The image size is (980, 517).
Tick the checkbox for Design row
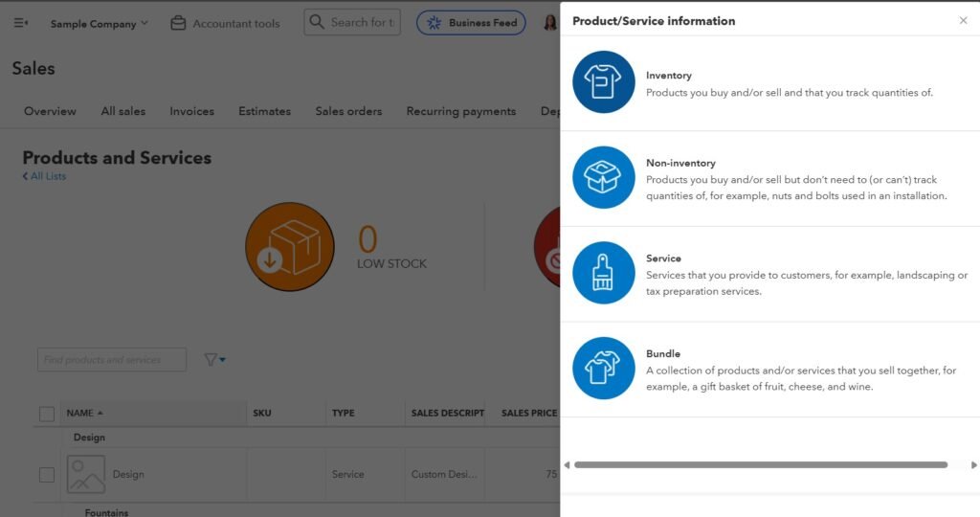pyautogui.click(x=47, y=475)
